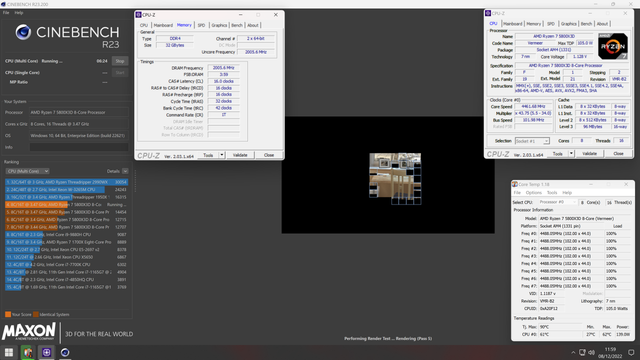The width and height of the screenshot is (640, 360).
Task: Click Validate in memory CPU-Z window
Action: click(x=240, y=155)
